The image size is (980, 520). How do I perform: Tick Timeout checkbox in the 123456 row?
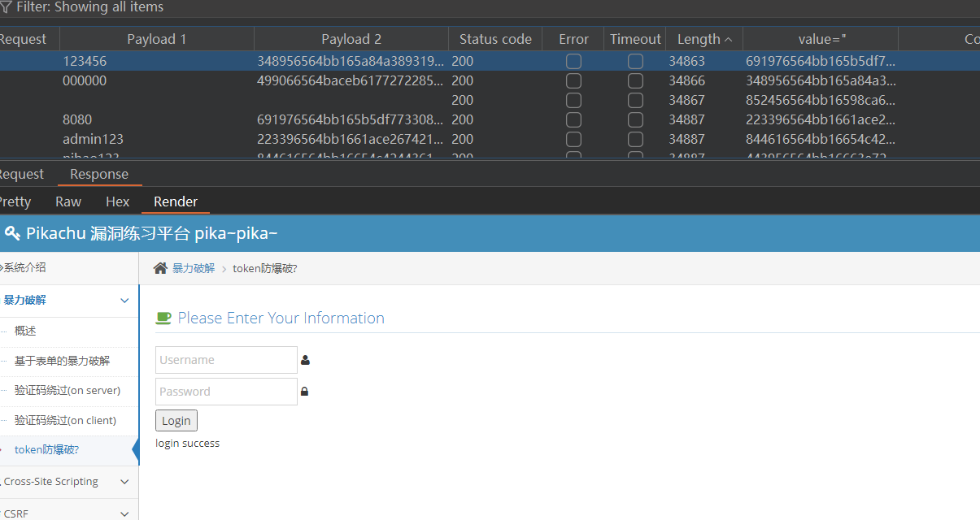(635, 61)
